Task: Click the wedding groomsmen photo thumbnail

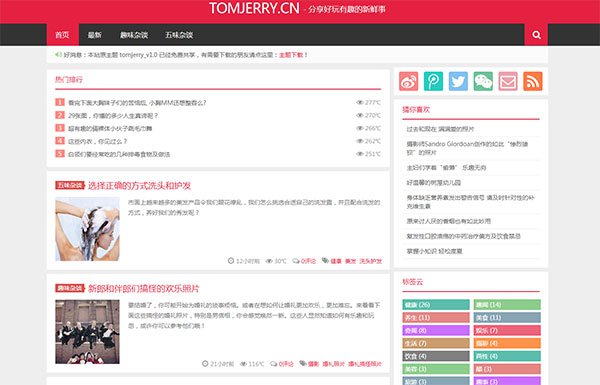Action: [87, 332]
